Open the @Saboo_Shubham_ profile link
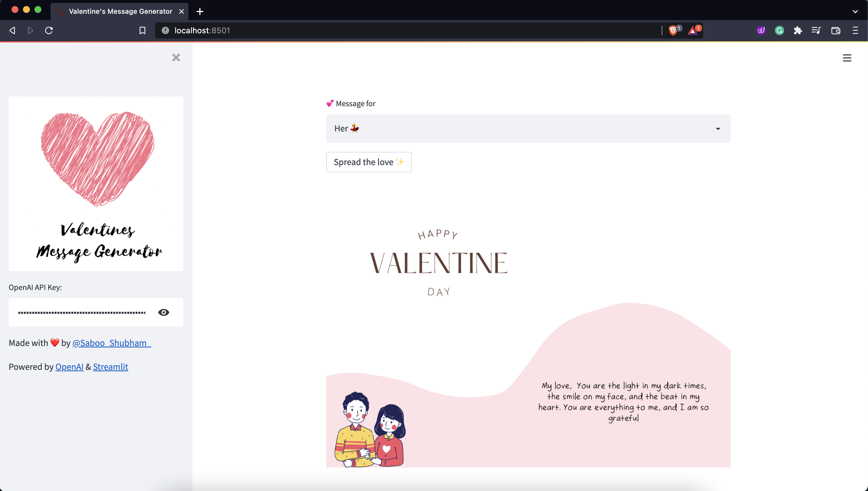This screenshot has width=868, height=491. [112, 343]
